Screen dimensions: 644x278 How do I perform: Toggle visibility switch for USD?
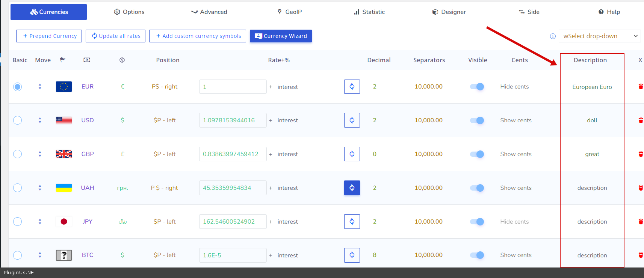[x=477, y=120]
